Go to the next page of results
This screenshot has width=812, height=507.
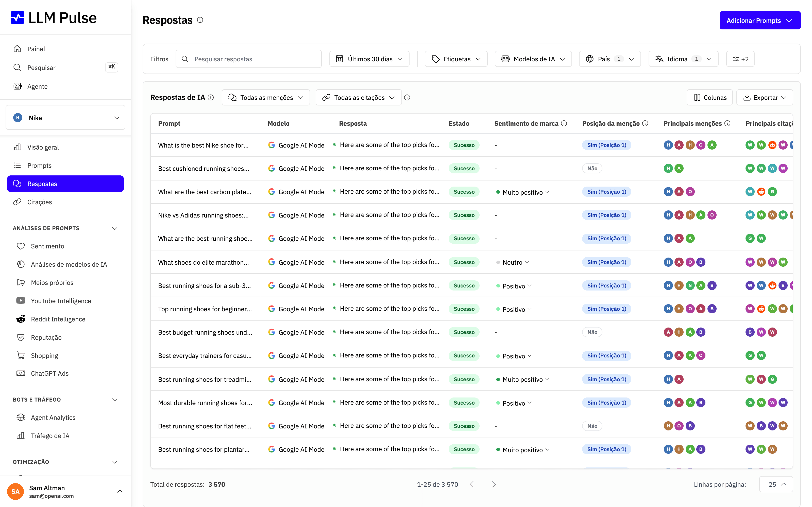pyautogui.click(x=494, y=484)
